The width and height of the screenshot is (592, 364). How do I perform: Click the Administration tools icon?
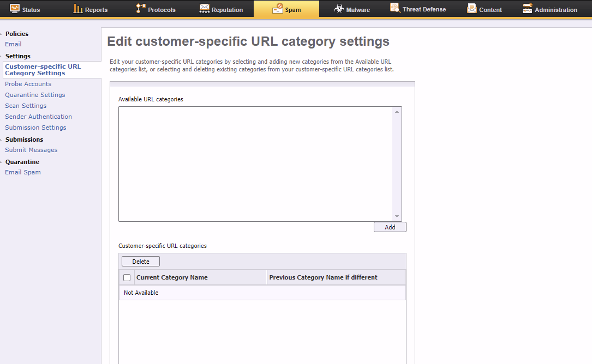527,9
